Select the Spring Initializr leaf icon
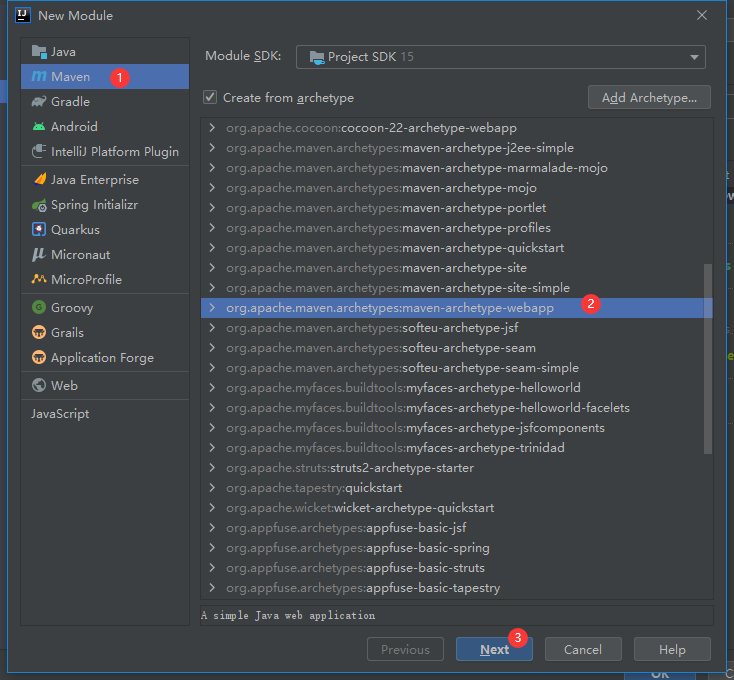 coord(39,205)
